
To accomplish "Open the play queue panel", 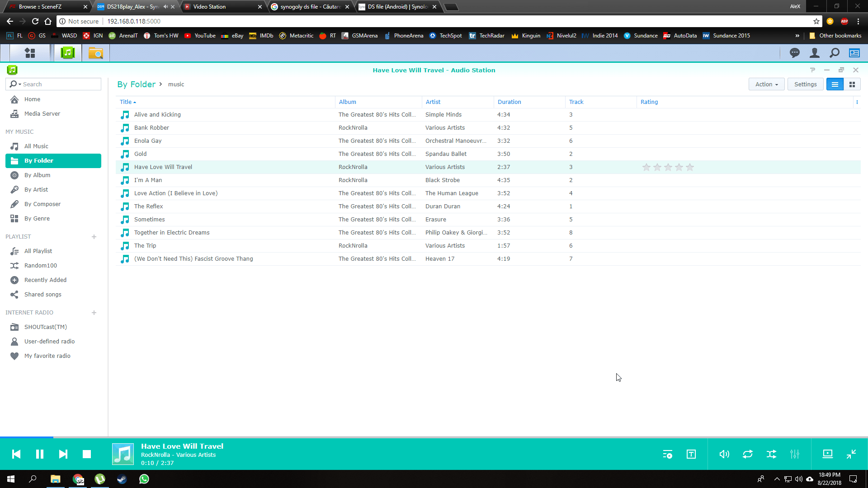I will pos(667,454).
